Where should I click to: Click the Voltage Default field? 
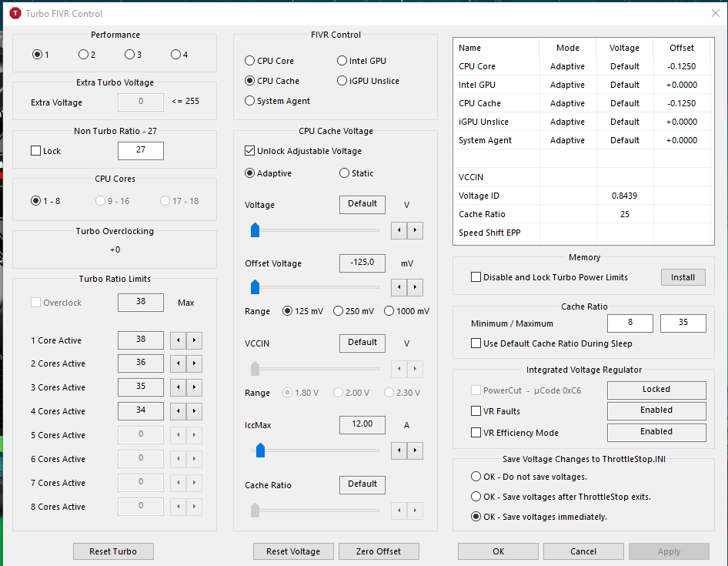[x=362, y=205]
